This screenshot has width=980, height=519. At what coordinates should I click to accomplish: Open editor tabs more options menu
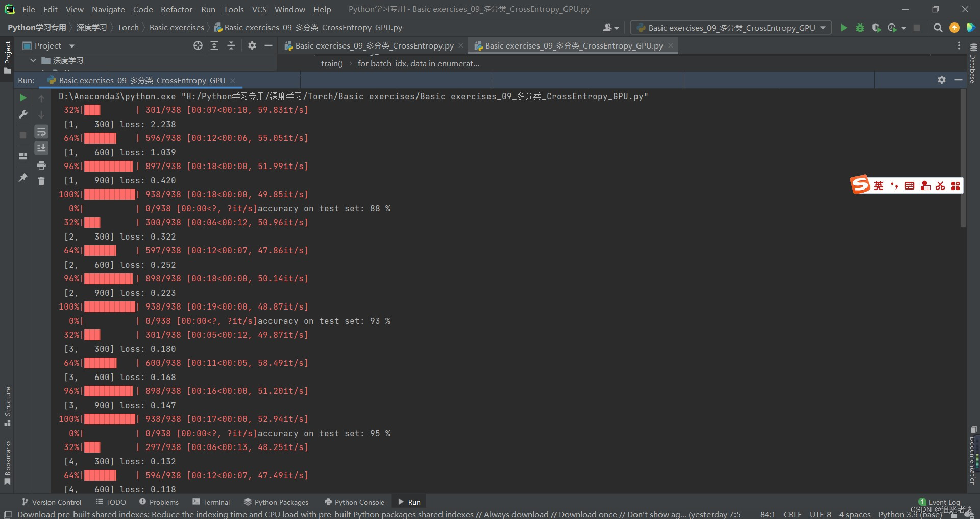959,45
